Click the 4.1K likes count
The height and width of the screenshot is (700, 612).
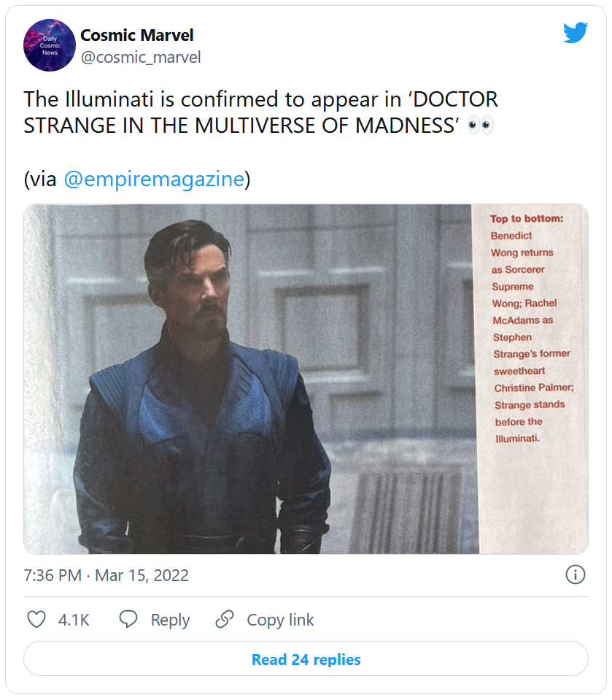[74, 620]
